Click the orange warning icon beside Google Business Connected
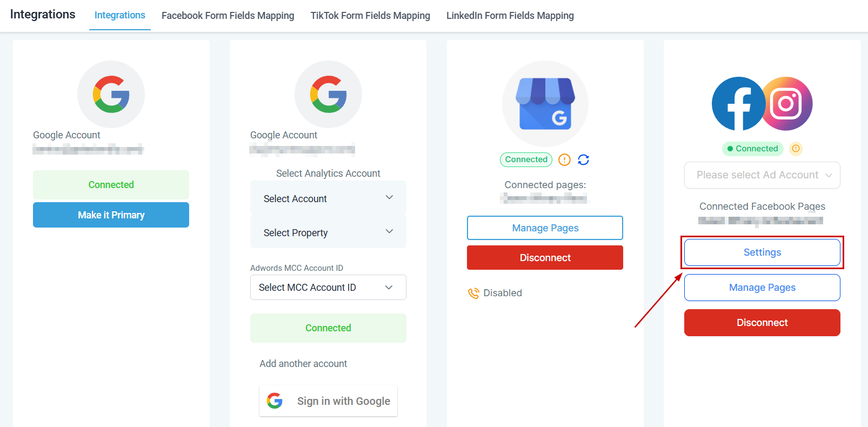Viewport: 868px width, 427px height. (564, 159)
